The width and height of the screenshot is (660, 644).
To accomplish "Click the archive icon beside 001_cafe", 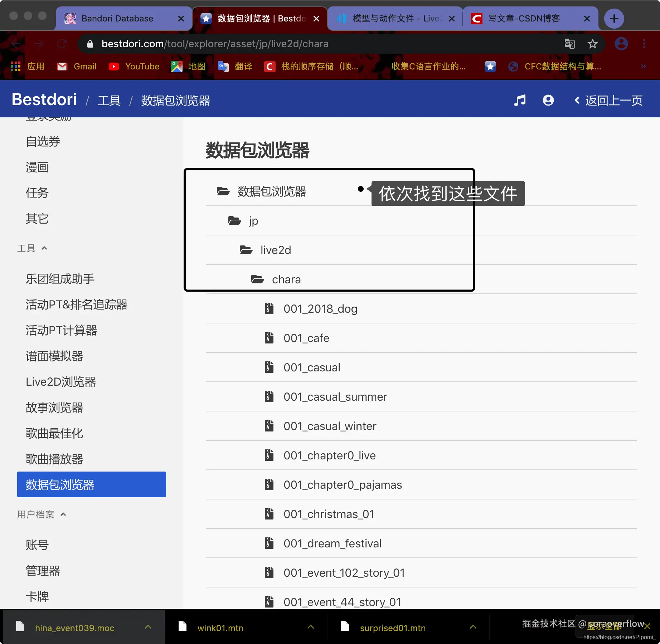I will 269,338.
